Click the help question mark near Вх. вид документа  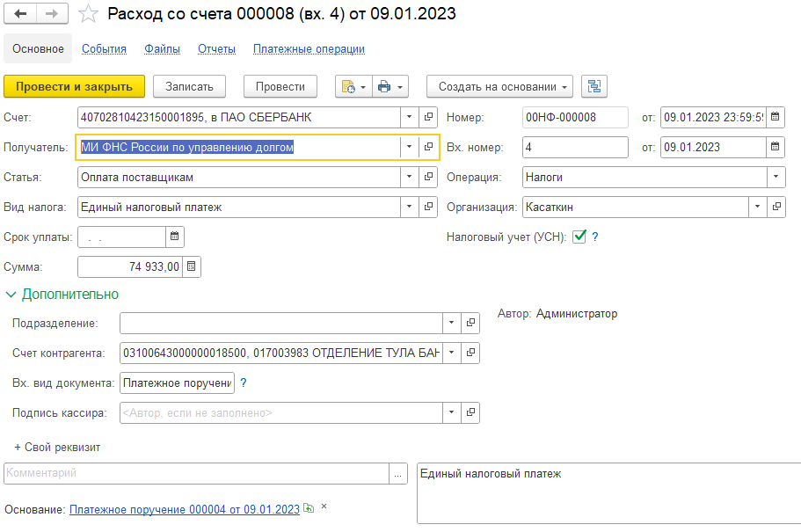point(244,383)
